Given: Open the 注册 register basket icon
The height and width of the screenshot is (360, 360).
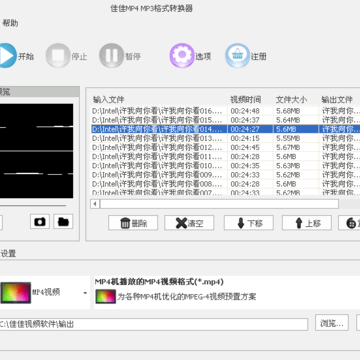Looking at the screenshot, I should pyautogui.click(x=246, y=56).
